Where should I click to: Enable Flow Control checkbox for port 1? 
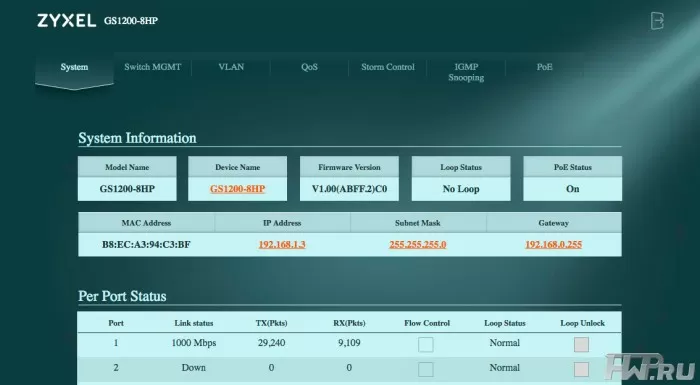coord(426,344)
